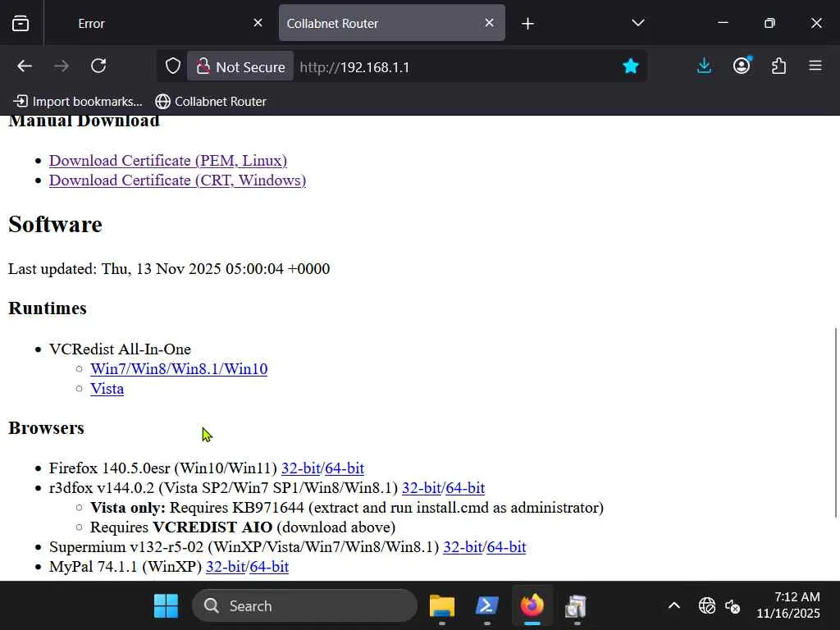Restore down the Firefox window
This screenshot has width=840, height=630.
coord(769,23)
